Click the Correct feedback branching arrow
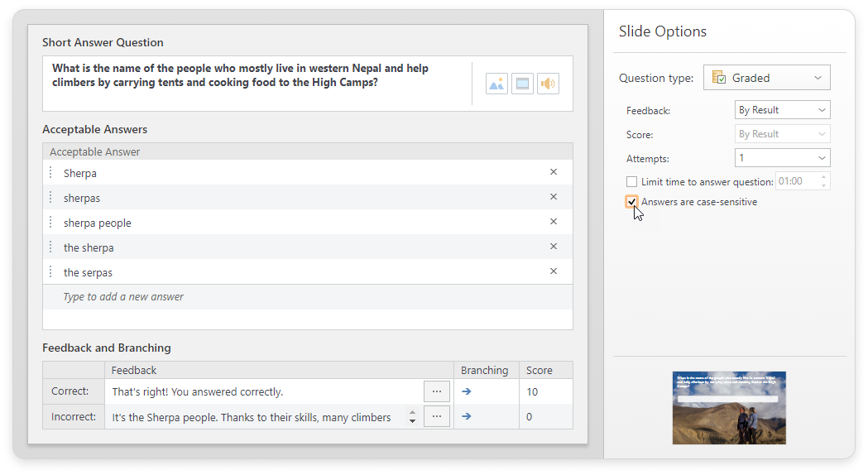The height and width of the screenshot is (475, 868). (x=467, y=391)
